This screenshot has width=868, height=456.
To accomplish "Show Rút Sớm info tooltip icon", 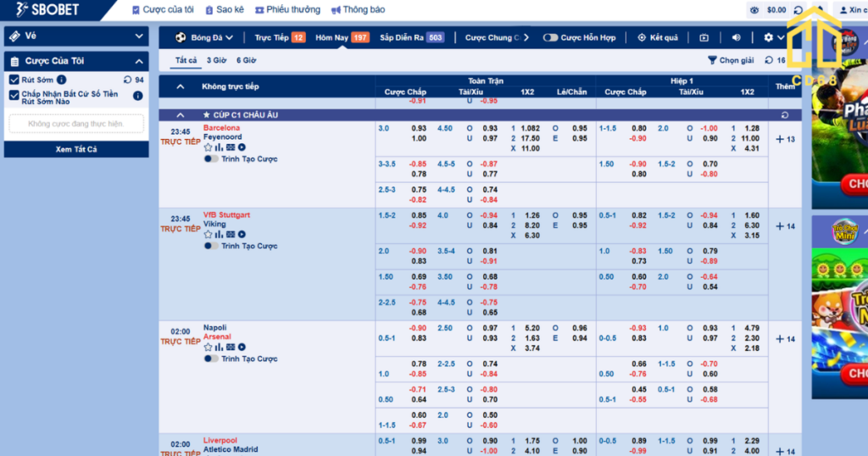I will (61, 80).
